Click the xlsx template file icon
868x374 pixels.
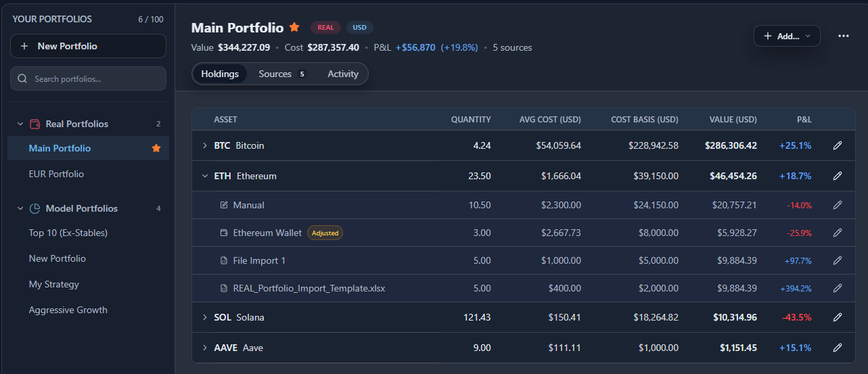224,288
